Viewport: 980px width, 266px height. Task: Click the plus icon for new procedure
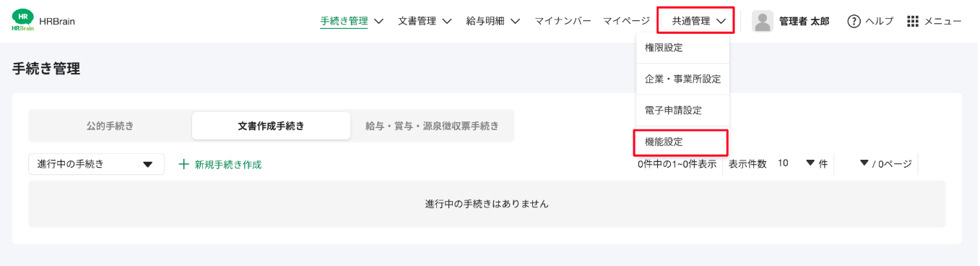point(183,164)
